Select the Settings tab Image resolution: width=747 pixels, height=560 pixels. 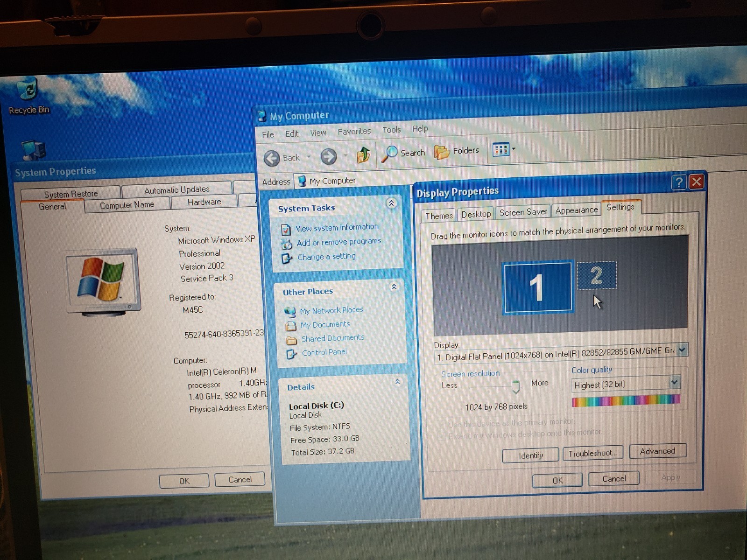pos(620,207)
